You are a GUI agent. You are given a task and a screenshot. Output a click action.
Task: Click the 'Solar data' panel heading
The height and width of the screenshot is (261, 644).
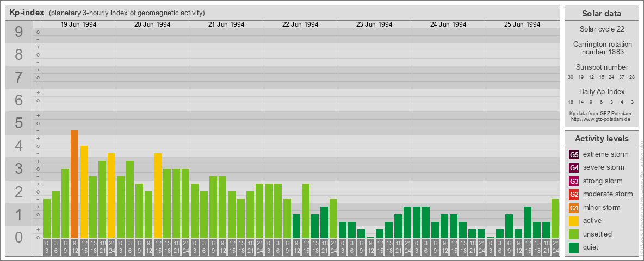(602, 14)
